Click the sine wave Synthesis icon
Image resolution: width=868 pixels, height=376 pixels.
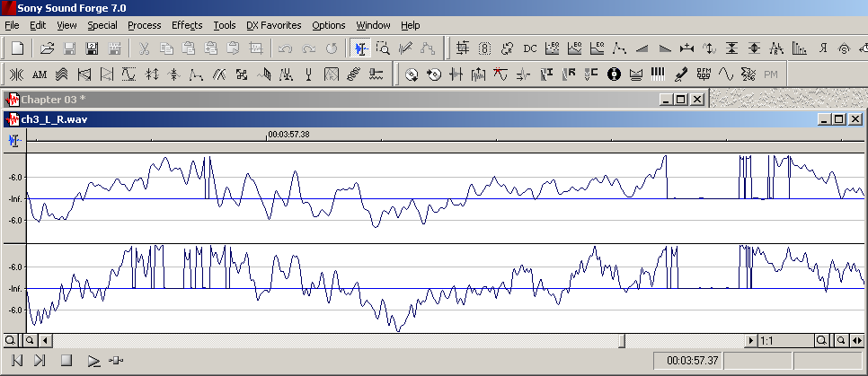pos(726,74)
